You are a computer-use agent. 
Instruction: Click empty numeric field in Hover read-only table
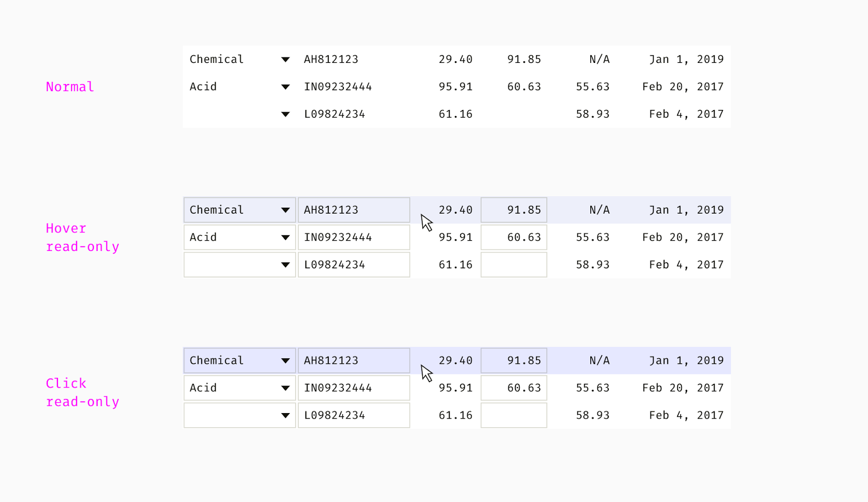[x=514, y=265]
